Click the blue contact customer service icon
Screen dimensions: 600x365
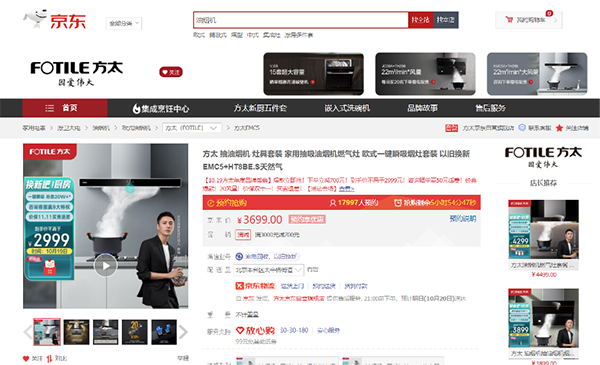522,128
